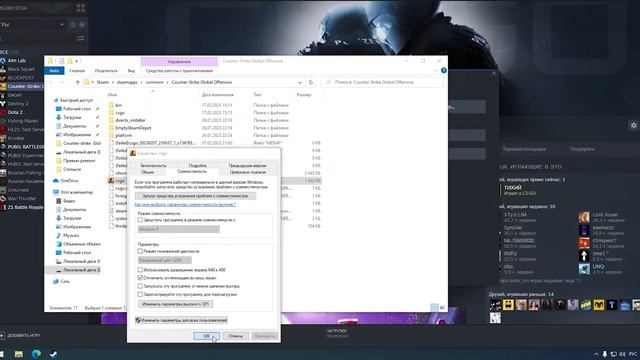Open Explorer help question mark icon

pos(444,71)
